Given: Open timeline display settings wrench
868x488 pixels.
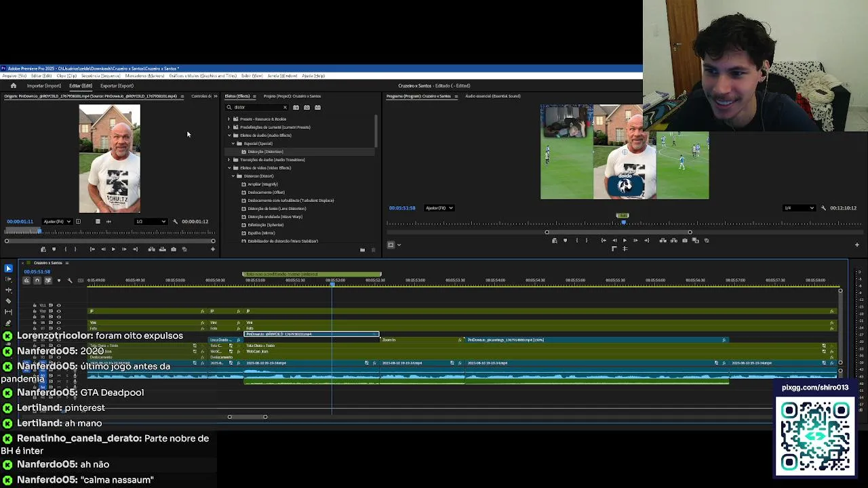Looking at the screenshot, I should point(70,281).
